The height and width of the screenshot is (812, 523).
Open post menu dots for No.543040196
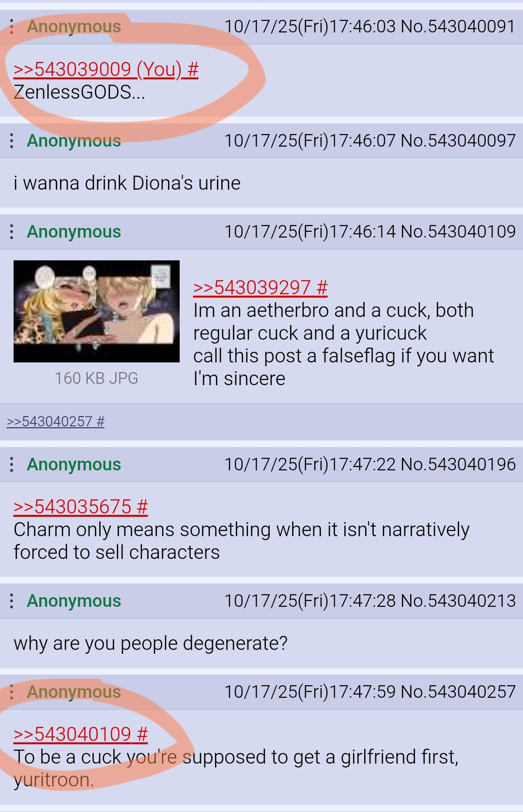click(12, 465)
